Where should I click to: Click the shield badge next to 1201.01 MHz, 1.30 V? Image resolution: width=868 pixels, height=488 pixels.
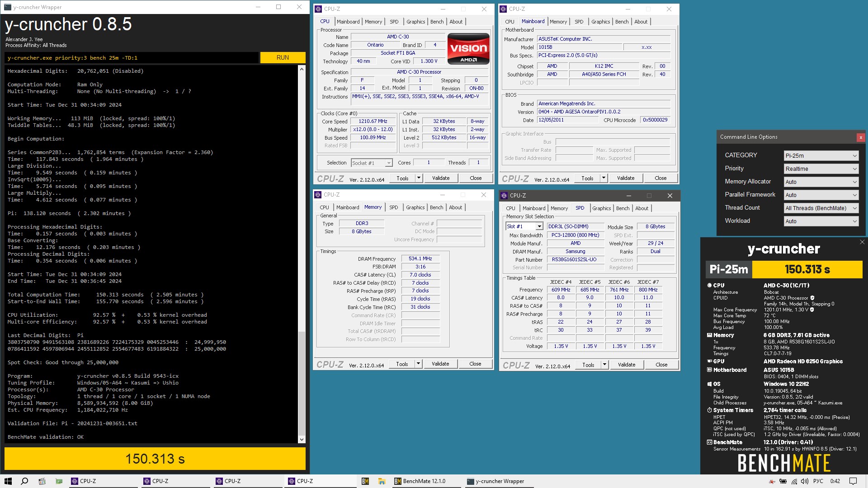point(812,310)
